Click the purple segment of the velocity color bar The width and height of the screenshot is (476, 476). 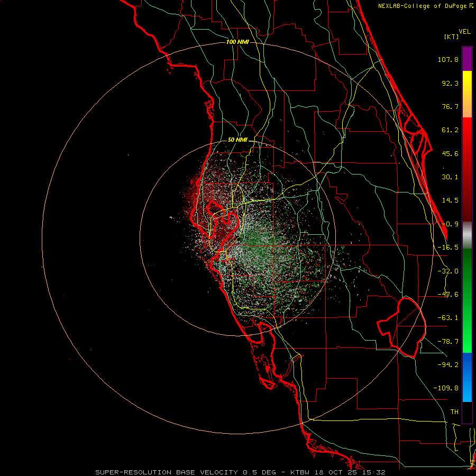click(x=467, y=59)
